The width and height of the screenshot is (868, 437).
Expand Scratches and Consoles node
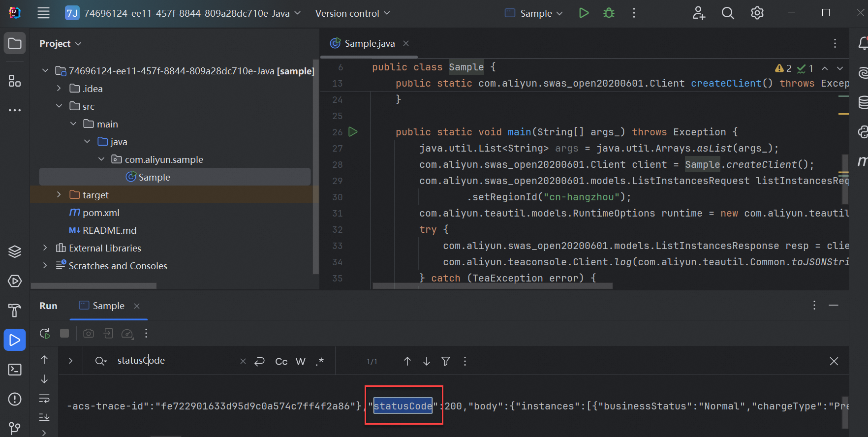tap(45, 266)
